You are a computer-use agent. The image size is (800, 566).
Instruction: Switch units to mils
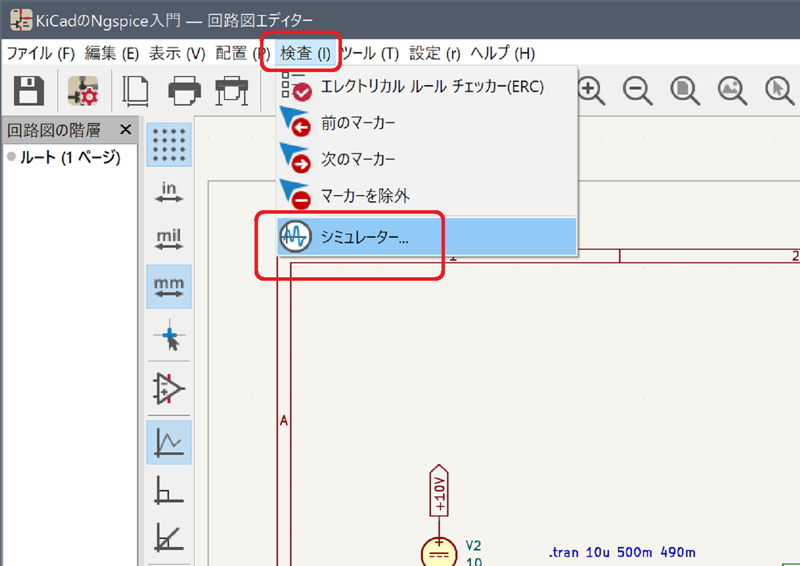[x=169, y=239]
